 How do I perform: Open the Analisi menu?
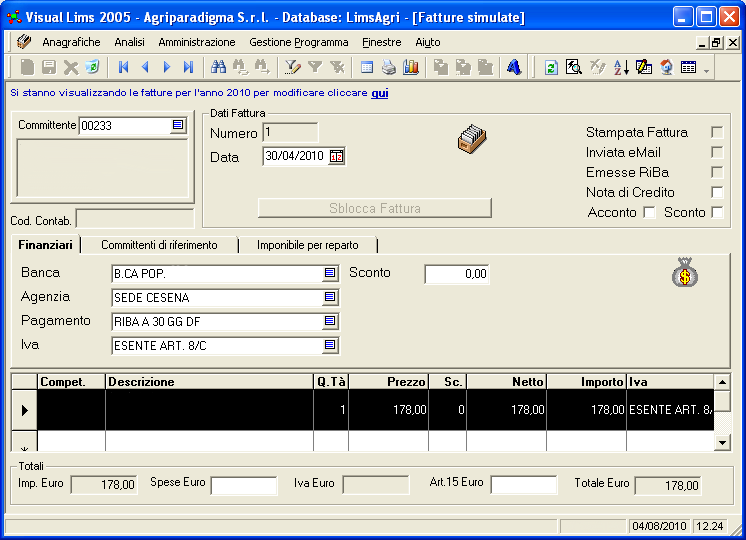[129, 42]
